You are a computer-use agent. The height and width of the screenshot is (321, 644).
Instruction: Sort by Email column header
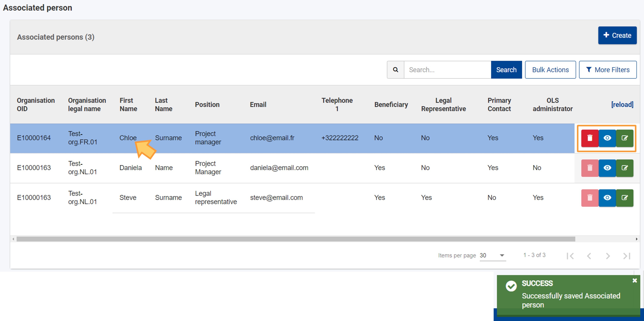258,105
